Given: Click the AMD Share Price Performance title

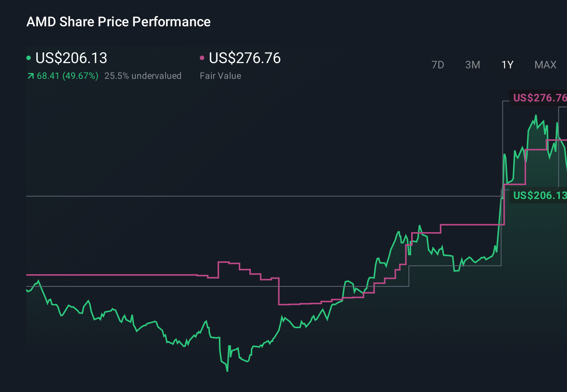Looking at the screenshot, I should click(x=119, y=21).
